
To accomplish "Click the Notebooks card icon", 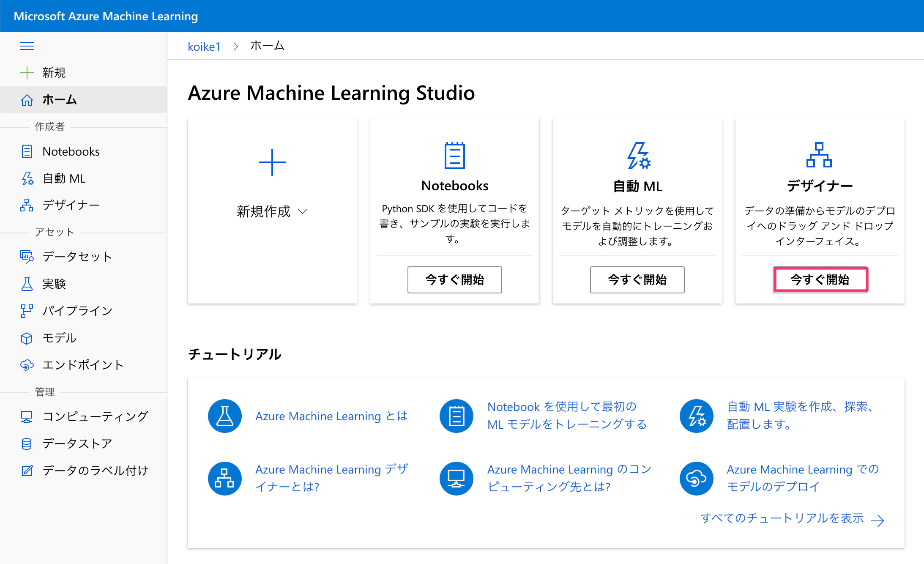I will [455, 155].
